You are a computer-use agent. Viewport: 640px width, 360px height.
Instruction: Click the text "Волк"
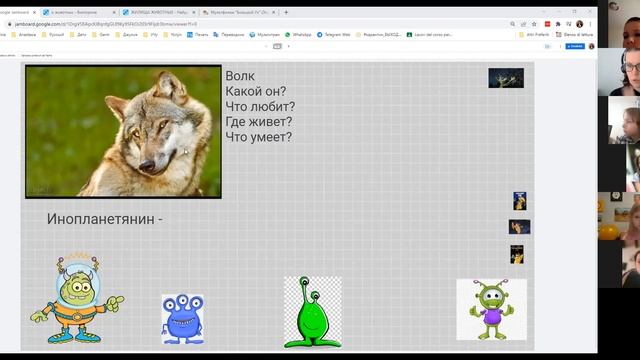[240, 76]
